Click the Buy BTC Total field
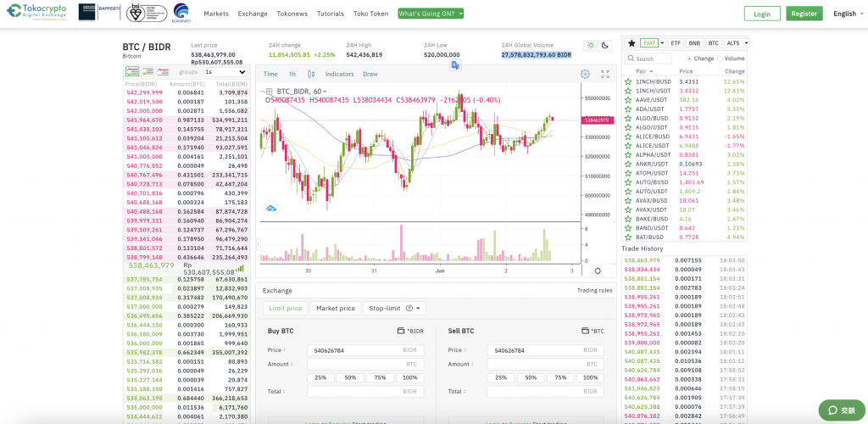 tap(365, 391)
